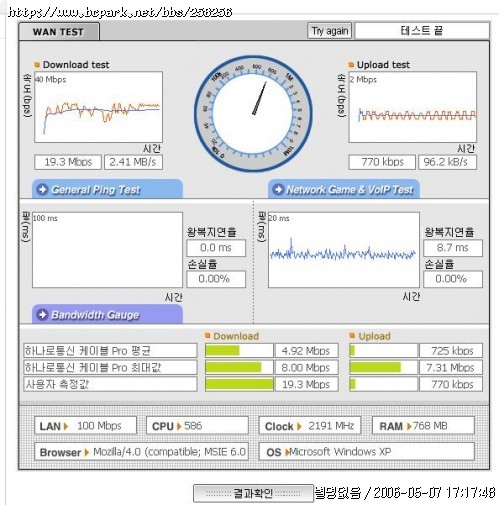Click the RAM 768 MB info box

pos(423,425)
